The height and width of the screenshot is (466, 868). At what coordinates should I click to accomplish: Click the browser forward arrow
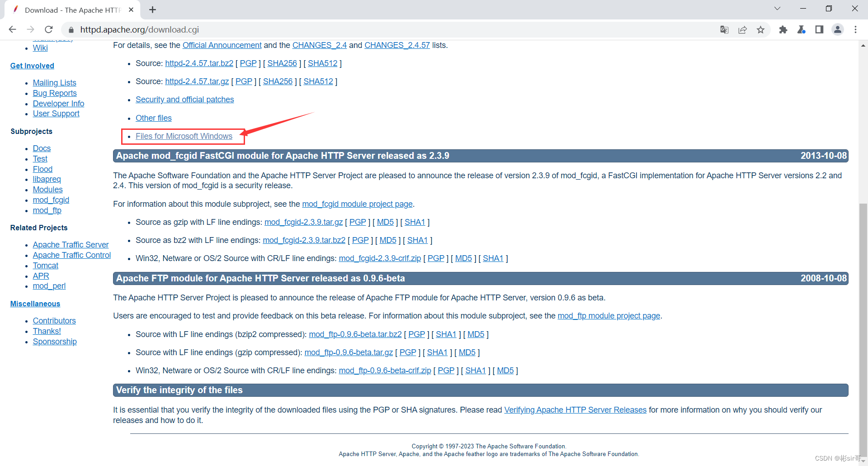pos(30,29)
